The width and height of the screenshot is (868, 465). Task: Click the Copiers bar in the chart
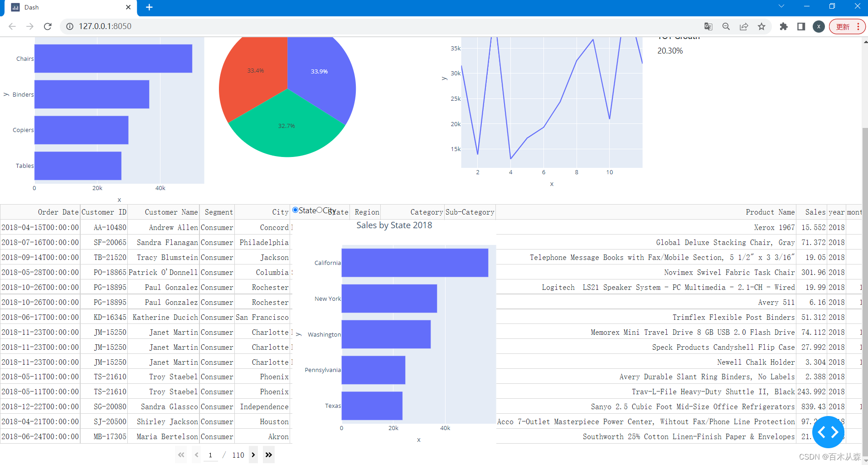tap(81, 130)
